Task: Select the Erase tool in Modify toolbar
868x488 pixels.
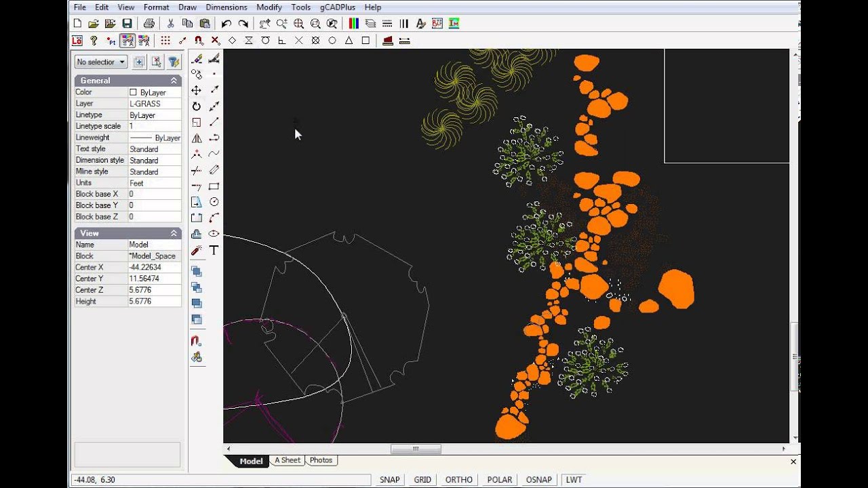Action: tap(197, 58)
